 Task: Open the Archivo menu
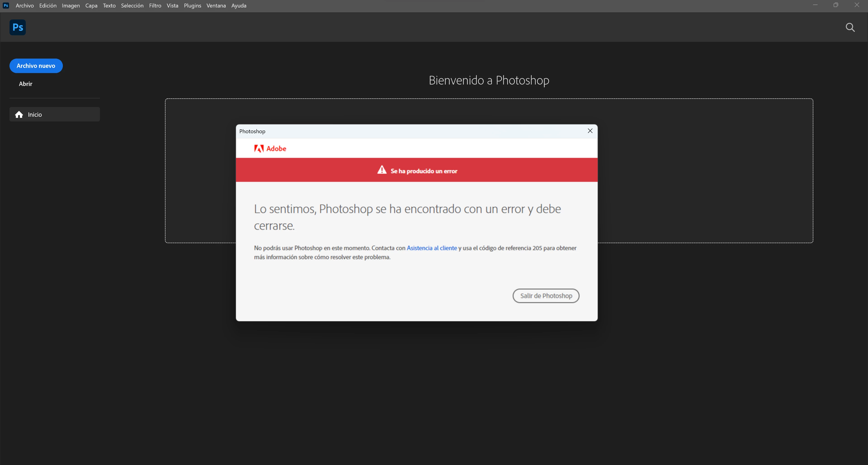(x=25, y=5)
